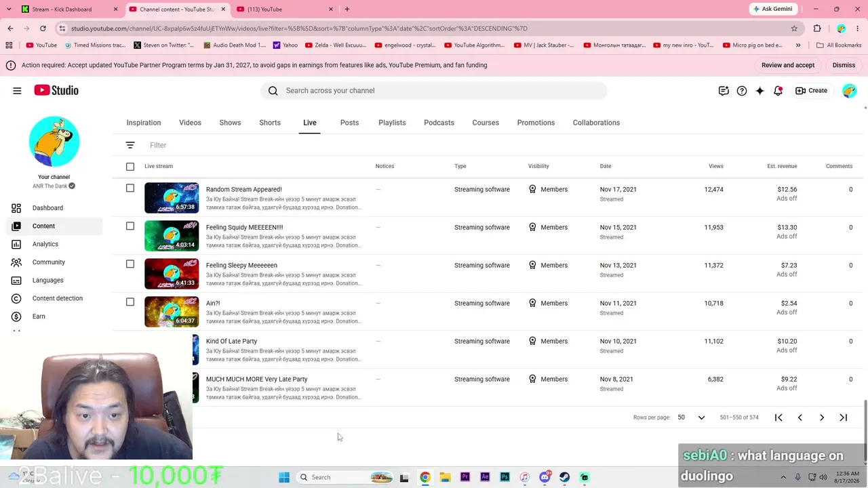Open the Chrome extensions puzzle icon
This screenshot has width=868, height=488.
(817, 28)
